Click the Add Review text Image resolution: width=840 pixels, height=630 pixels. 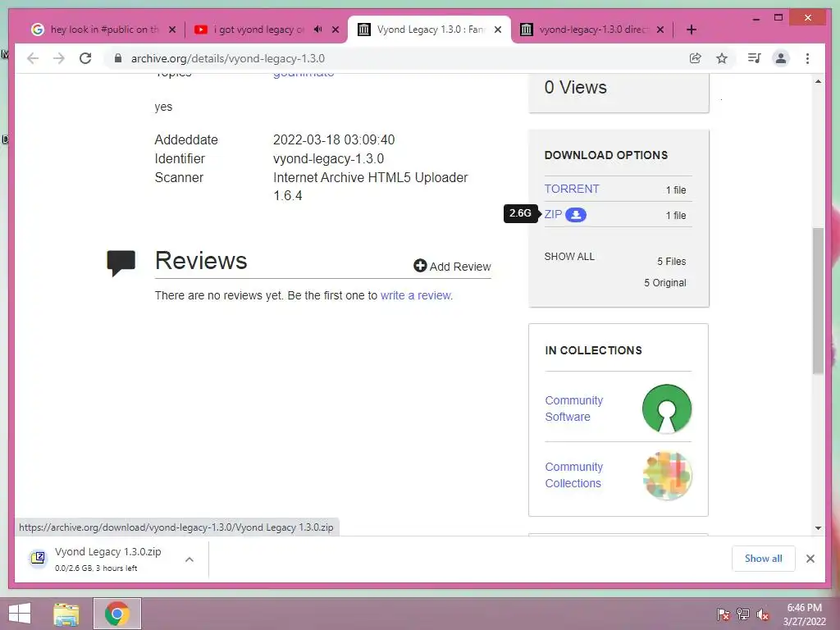(460, 267)
